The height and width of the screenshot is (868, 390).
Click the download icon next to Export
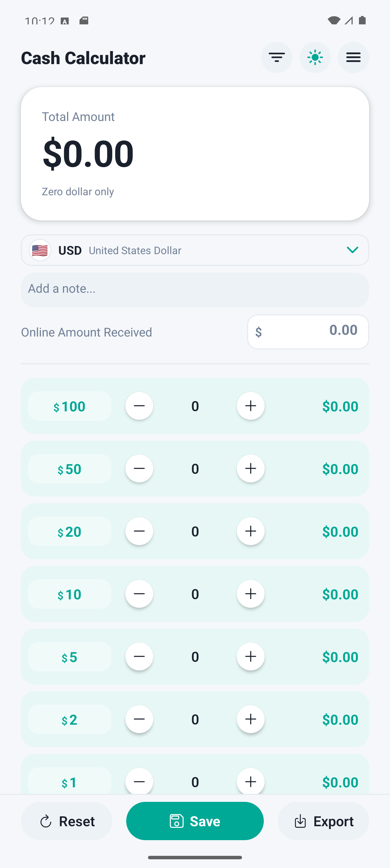[x=300, y=821]
